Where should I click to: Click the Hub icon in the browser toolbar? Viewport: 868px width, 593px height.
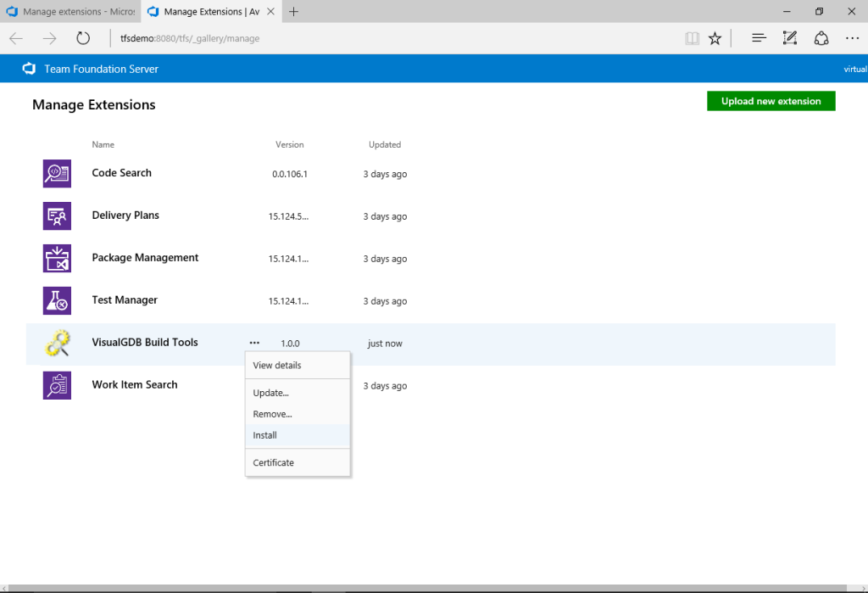[758, 37]
